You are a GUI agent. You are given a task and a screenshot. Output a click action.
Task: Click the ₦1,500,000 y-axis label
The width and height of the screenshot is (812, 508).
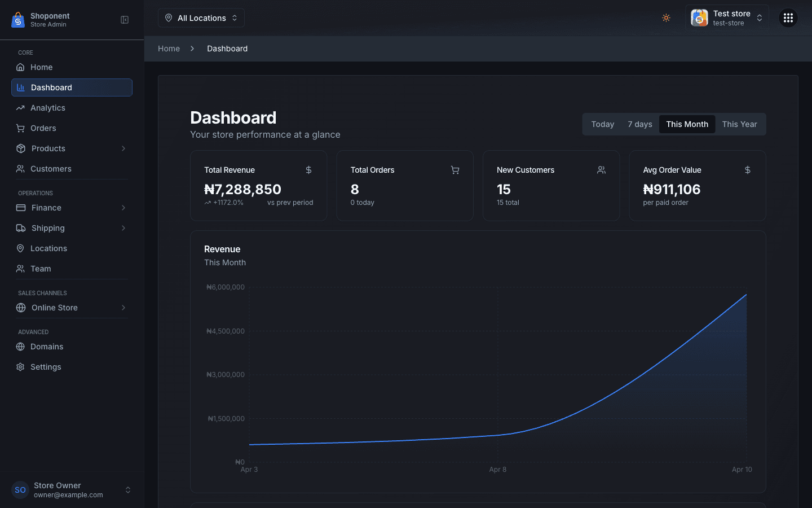click(226, 419)
